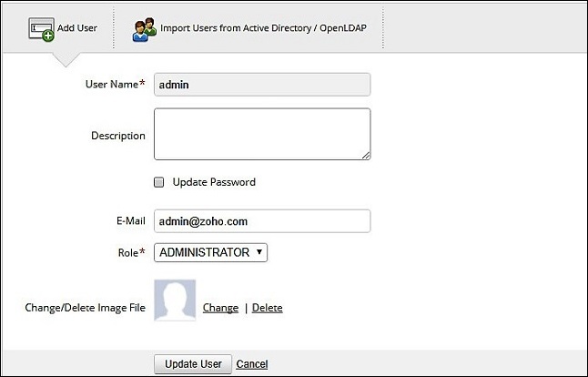Viewport: 588px width, 377px height.
Task: Click the Cancel link
Action: (252, 364)
